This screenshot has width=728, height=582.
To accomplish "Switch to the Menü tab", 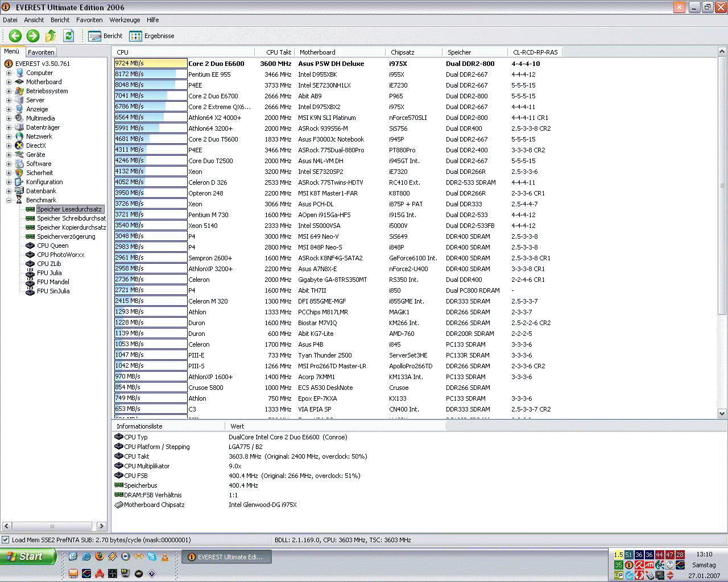I will pyautogui.click(x=12, y=51).
